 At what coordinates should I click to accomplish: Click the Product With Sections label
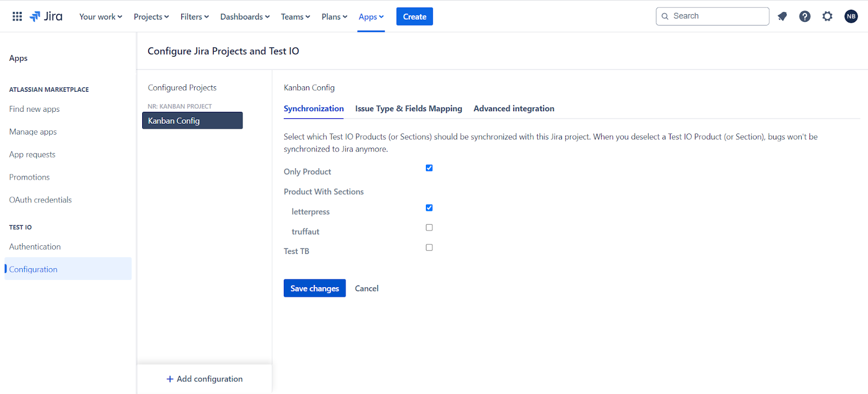point(324,192)
